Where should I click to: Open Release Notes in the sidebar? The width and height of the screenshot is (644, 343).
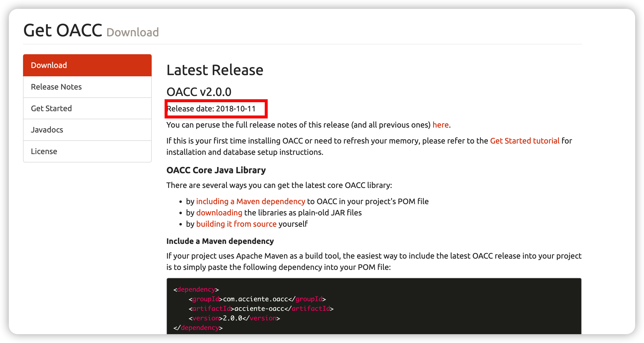tap(87, 87)
